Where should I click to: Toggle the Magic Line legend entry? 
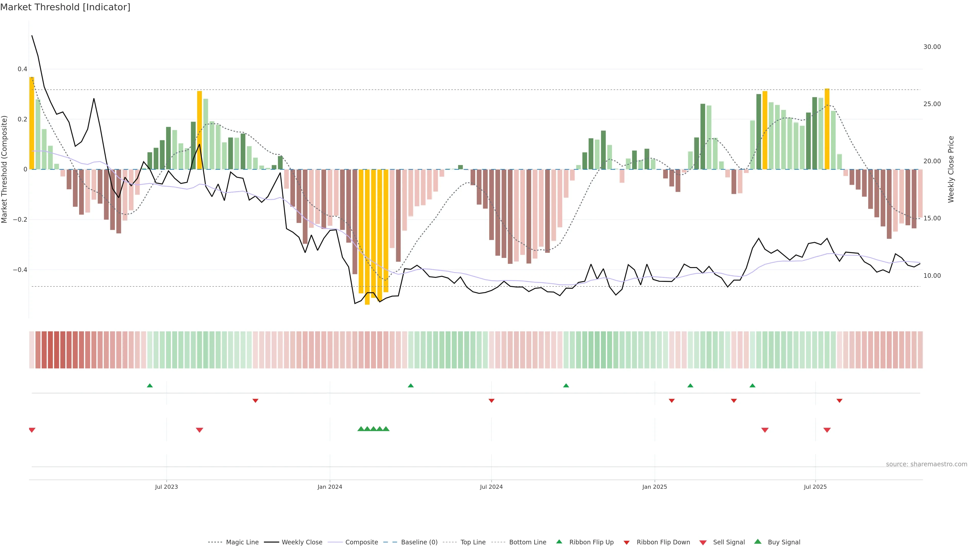pyautogui.click(x=242, y=542)
